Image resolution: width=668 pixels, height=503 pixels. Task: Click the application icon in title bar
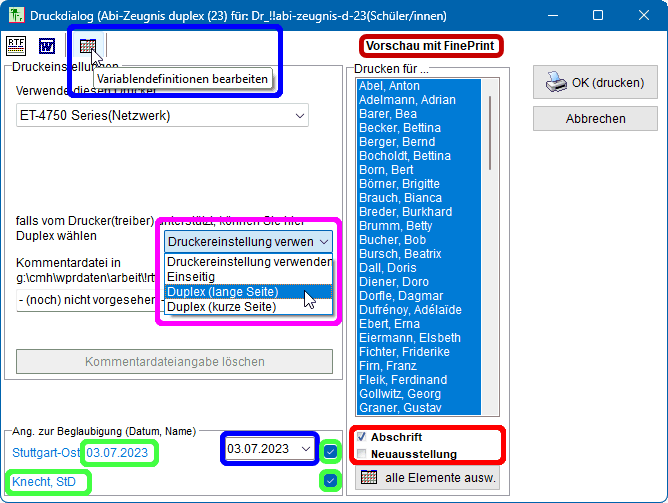pyautogui.click(x=15, y=16)
